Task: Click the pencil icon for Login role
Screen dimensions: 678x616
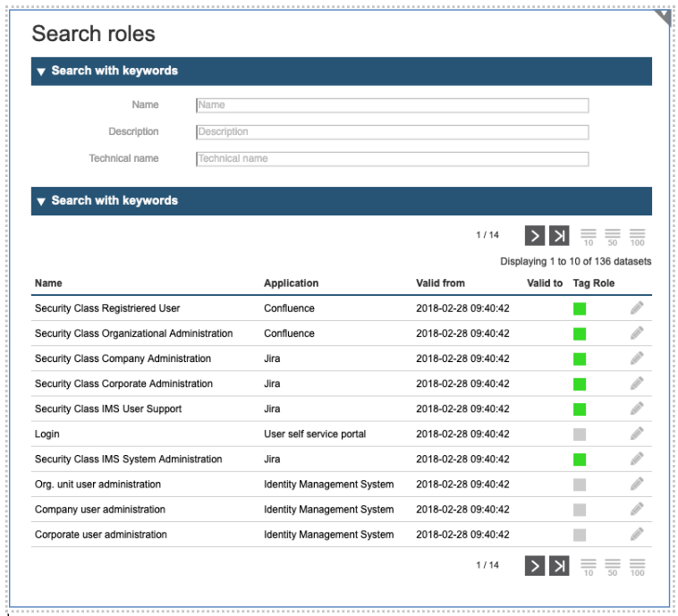Action: (x=637, y=434)
